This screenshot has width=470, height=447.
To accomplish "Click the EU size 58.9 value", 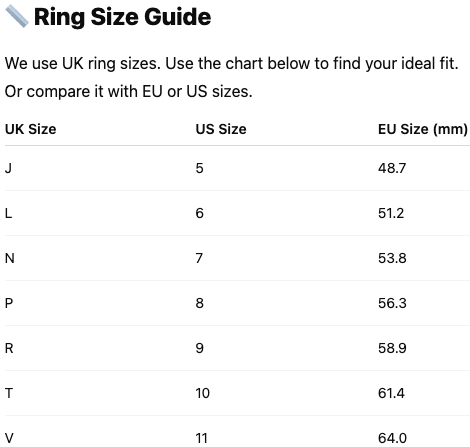I will click(392, 348).
